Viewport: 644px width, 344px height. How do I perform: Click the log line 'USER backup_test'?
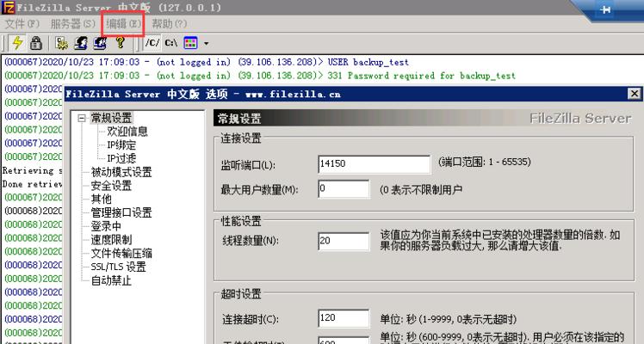(x=206, y=62)
